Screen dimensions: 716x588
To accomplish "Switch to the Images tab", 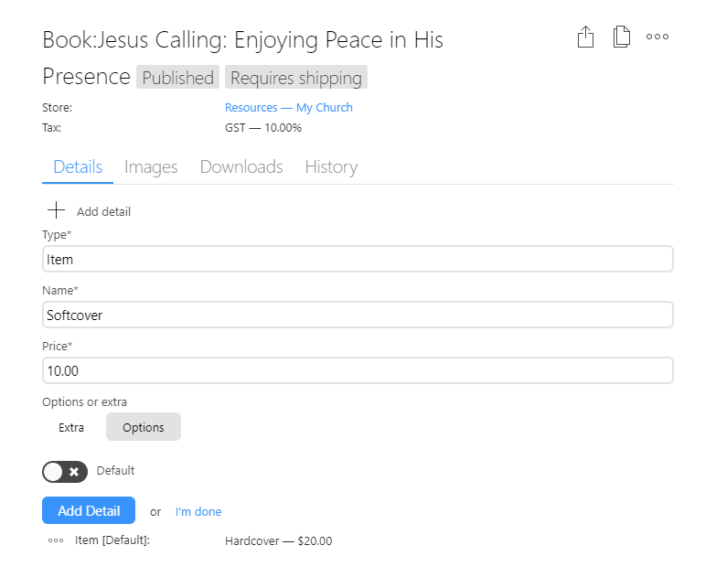I will (x=151, y=167).
